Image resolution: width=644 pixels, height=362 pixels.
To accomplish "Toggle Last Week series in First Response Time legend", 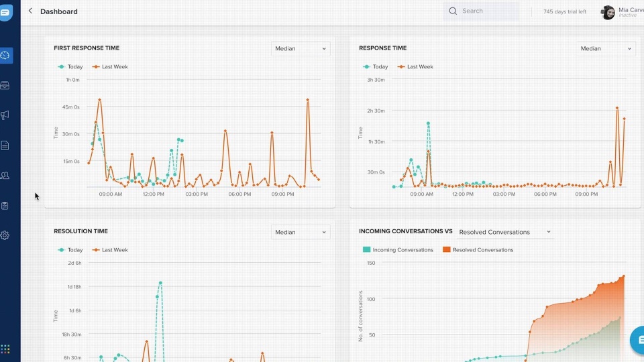I will [x=110, y=66].
